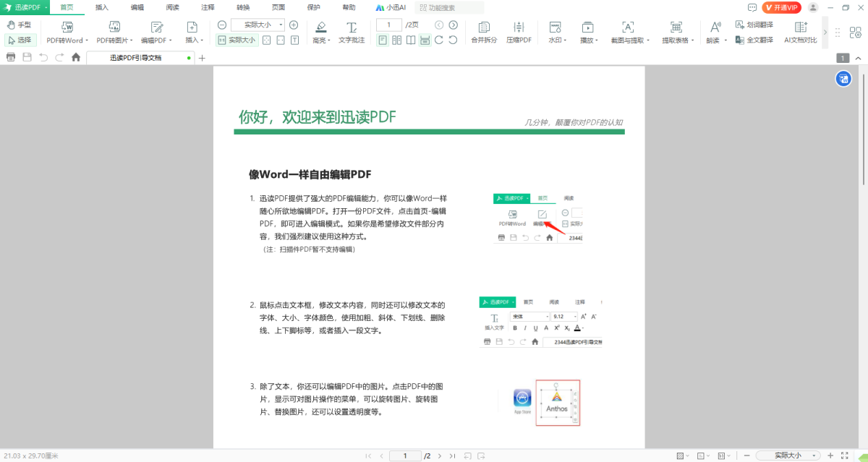Click the print icon in quick access bar

[11, 57]
